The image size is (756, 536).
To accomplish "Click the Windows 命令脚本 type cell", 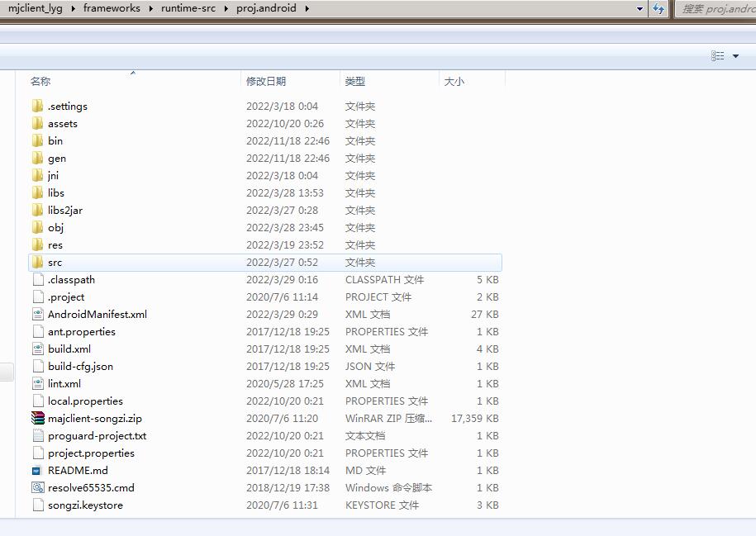I will 388,488.
